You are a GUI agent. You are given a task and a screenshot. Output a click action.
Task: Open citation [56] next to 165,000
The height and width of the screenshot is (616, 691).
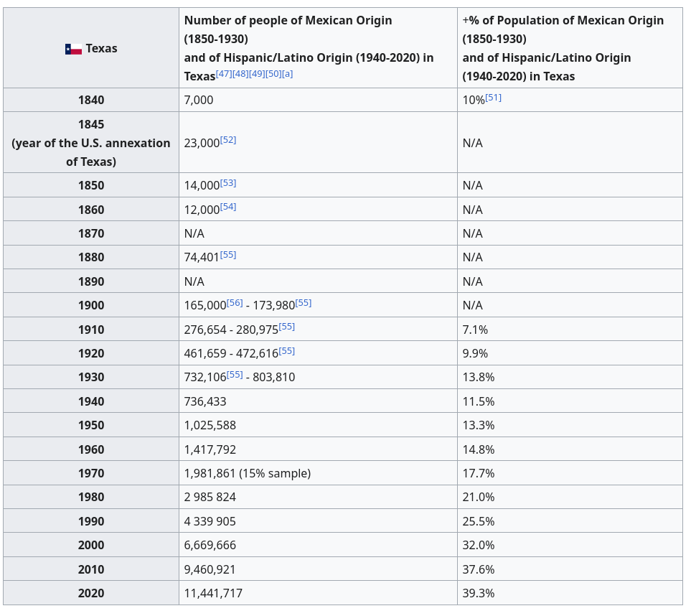point(235,303)
